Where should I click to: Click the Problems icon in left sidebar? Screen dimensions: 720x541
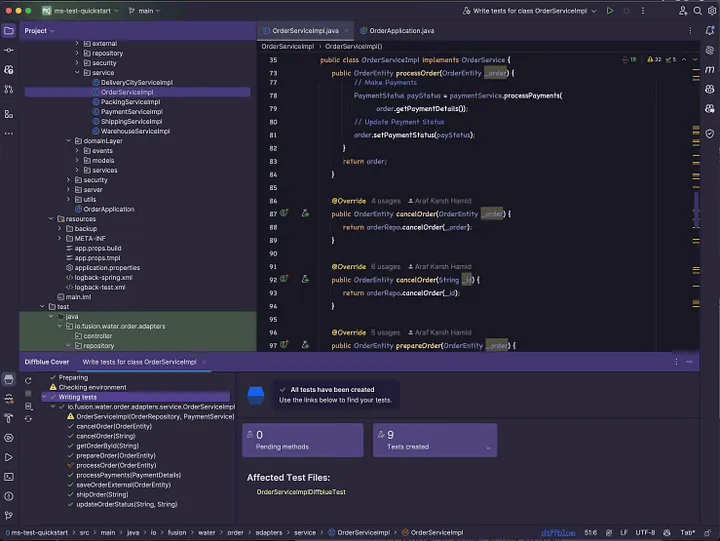[x=9, y=495]
